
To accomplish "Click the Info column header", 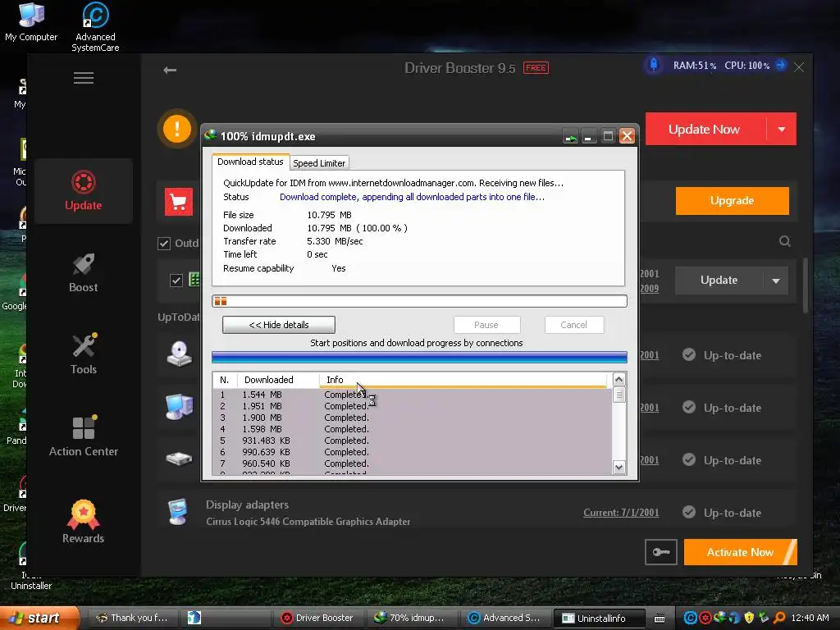I will click(463, 380).
